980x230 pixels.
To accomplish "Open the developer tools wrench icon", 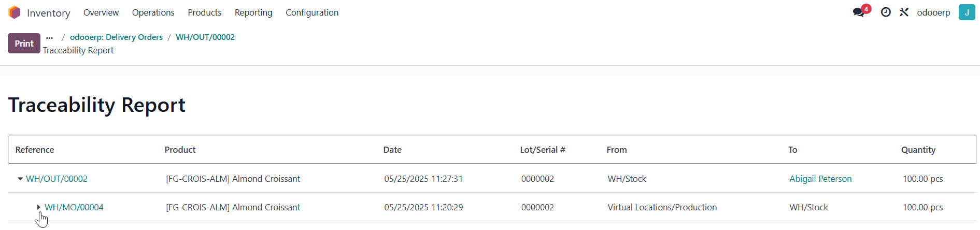I will 904,12.
